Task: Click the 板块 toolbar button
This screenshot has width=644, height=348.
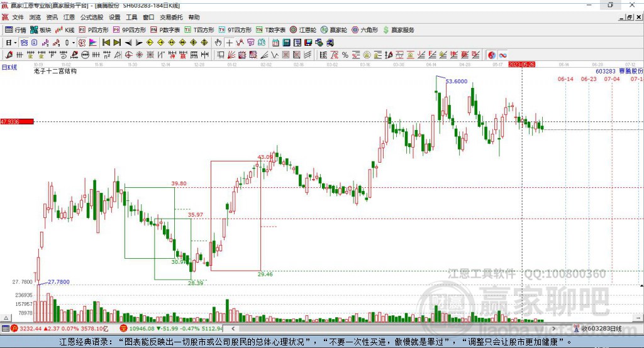Action: 41,30
